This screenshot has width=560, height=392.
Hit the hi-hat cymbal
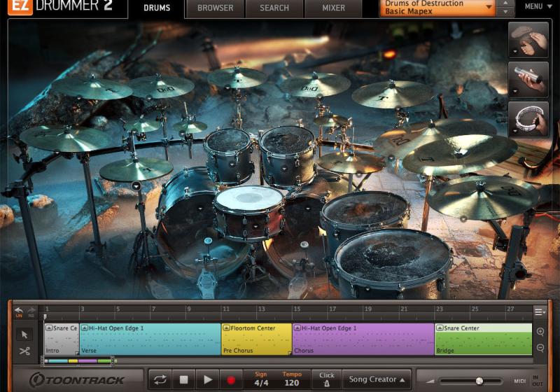[136, 169]
